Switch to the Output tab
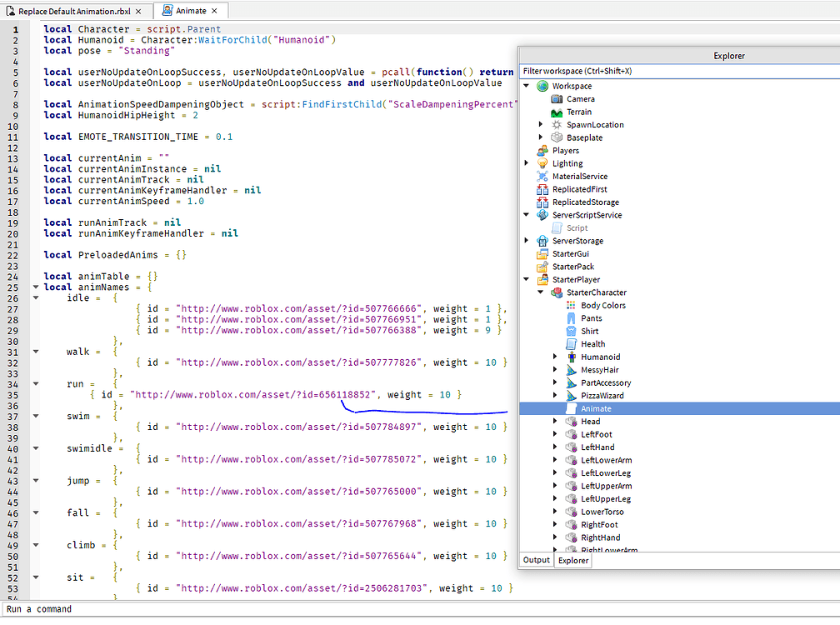 pos(537,560)
